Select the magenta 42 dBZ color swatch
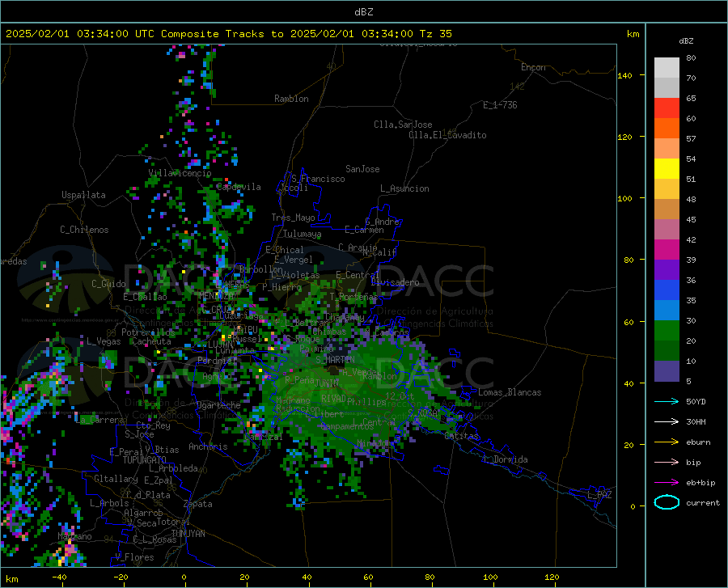The height and width of the screenshot is (588, 728). tap(667, 250)
